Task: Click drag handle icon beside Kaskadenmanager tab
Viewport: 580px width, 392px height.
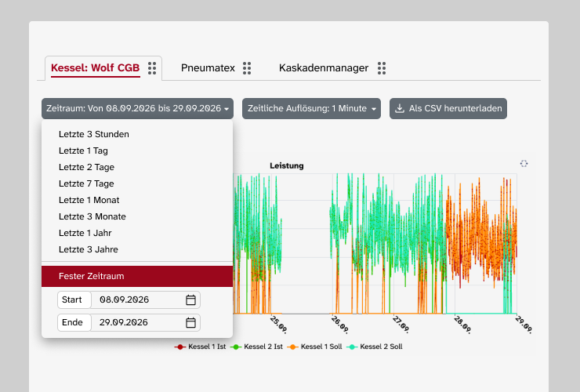Action: pyautogui.click(x=382, y=68)
